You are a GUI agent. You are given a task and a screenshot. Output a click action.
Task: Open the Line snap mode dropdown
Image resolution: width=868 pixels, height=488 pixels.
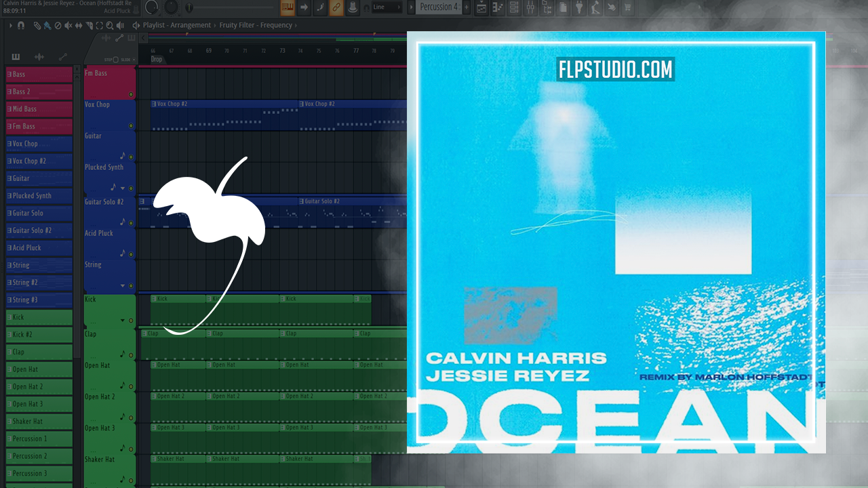(388, 7)
